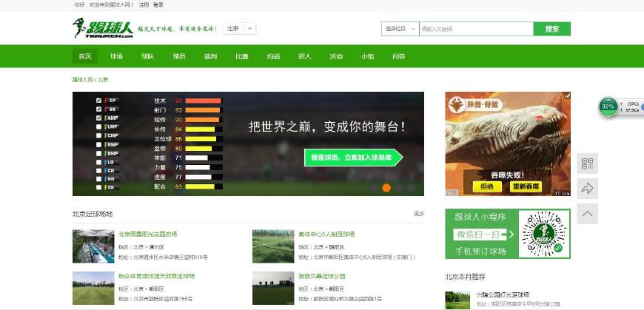The height and width of the screenshot is (310, 644).
Task: Select the third carousel dot
Action: click(x=399, y=188)
